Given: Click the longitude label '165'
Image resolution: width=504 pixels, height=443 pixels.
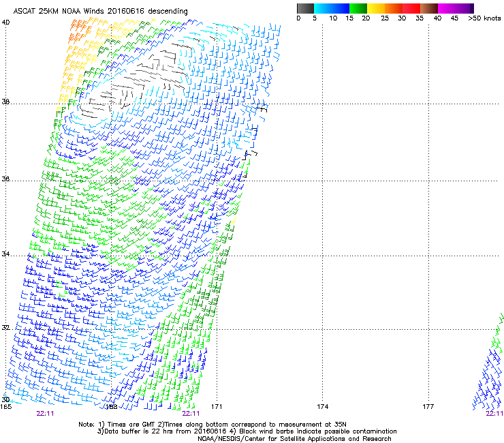Looking at the screenshot, I should [6, 407].
